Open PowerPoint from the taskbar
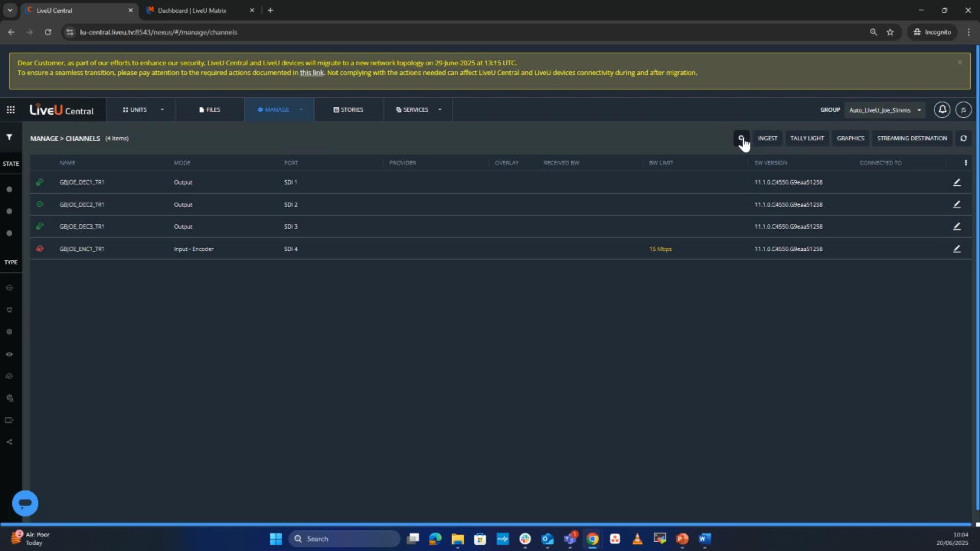The width and height of the screenshot is (980, 551). click(682, 539)
